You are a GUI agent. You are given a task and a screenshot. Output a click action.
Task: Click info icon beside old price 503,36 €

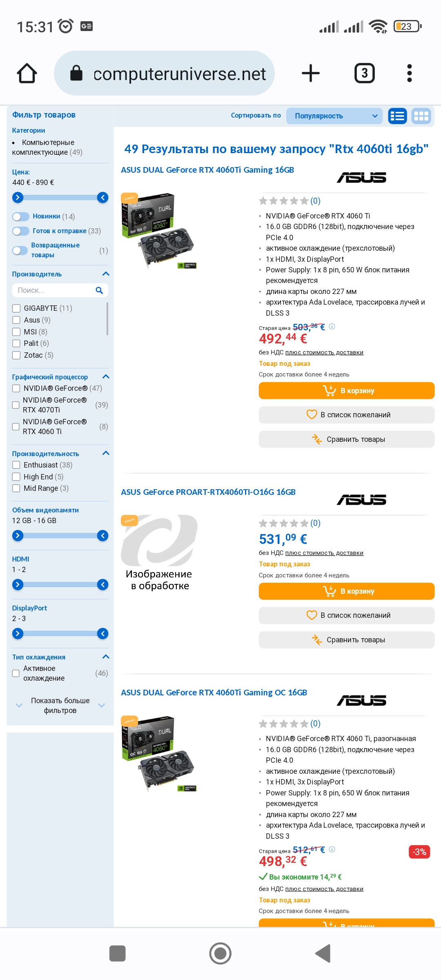(x=332, y=326)
